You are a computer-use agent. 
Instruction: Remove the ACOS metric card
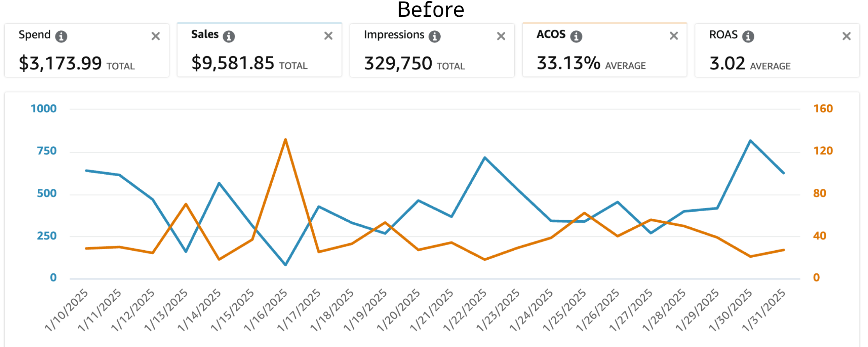click(x=674, y=36)
